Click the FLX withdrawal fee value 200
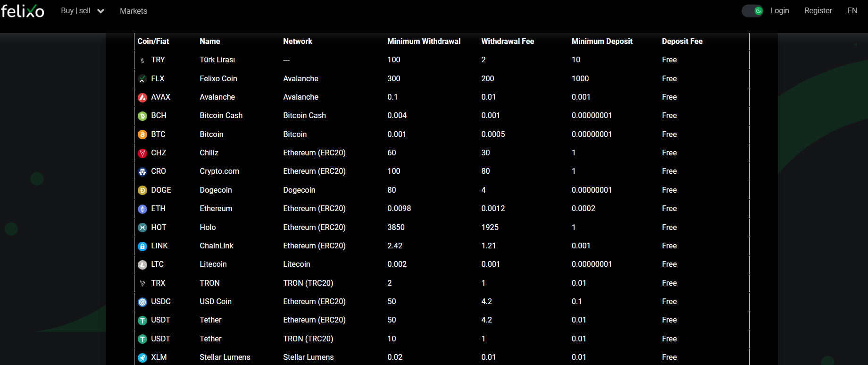The height and width of the screenshot is (365, 868). point(488,78)
